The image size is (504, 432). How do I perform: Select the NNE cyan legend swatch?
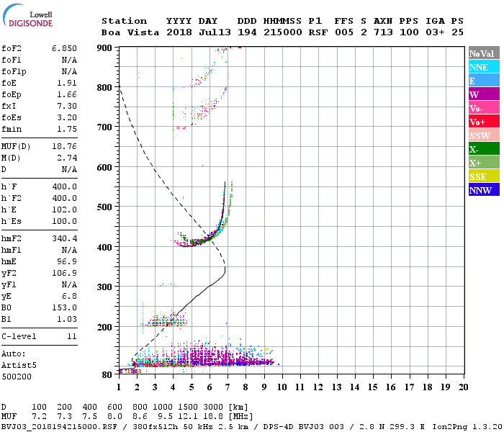(484, 67)
